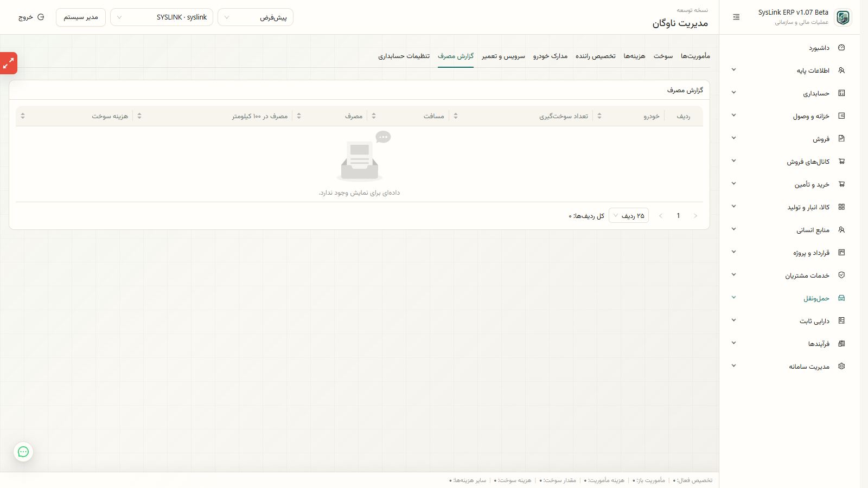
Task: Switch to the سوخت tab
Action: coord(663,56)
